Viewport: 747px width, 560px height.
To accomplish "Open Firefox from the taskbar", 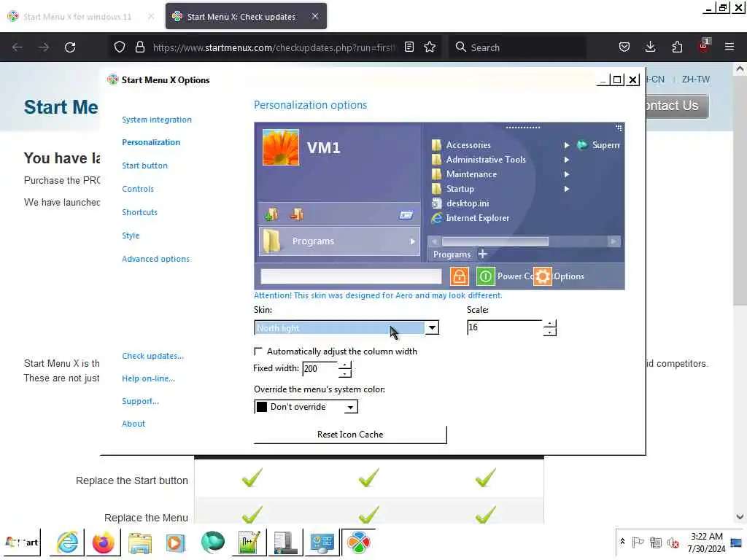I will (x=104, y=542).
